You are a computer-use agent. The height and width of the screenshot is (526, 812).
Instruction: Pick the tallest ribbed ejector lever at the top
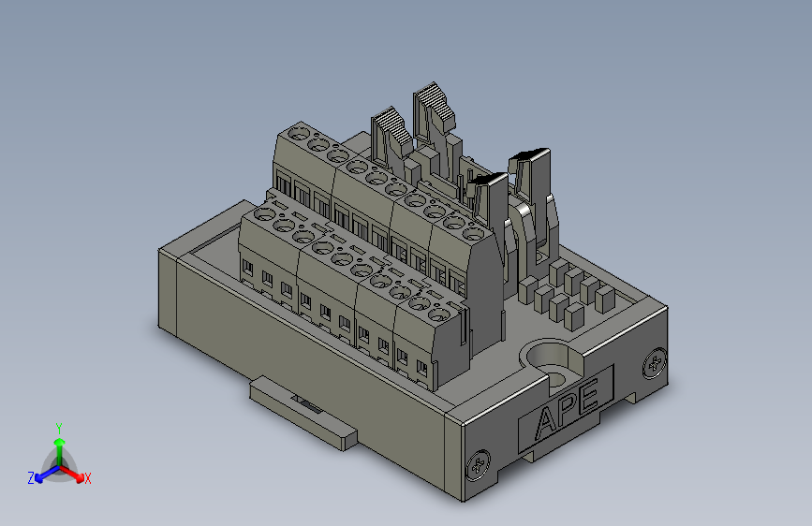click(434, 118)
